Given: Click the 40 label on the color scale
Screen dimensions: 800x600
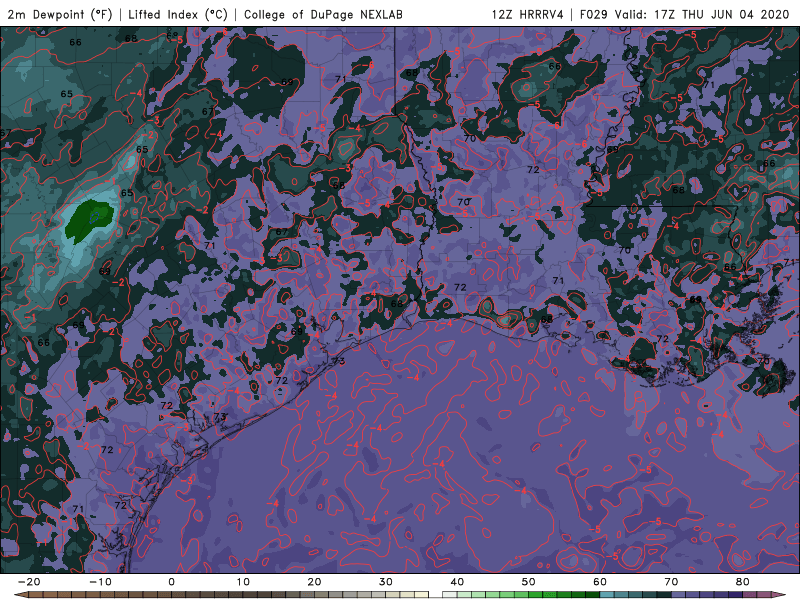Looking at the screenshot, I should pyautogui.click(x=457, y=582).
